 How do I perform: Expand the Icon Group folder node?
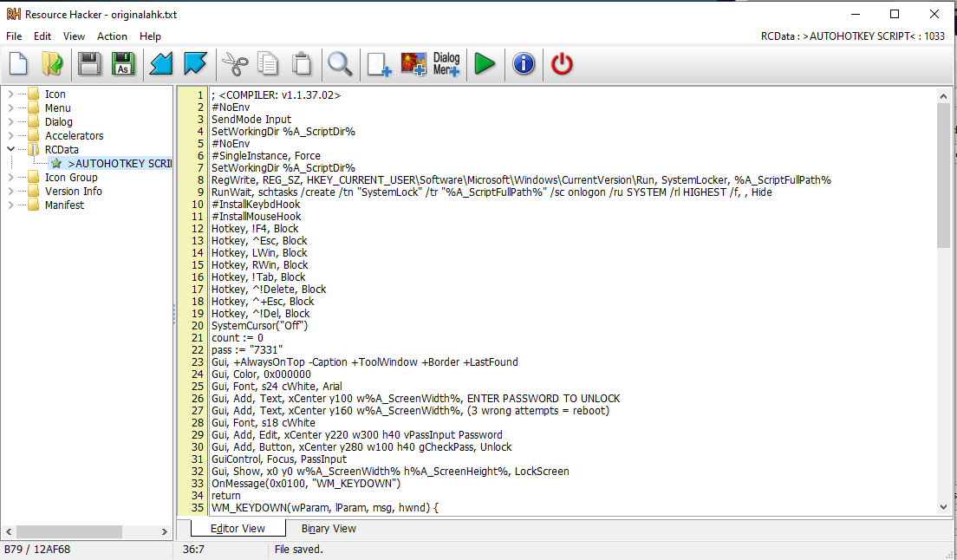(x=10, y=178)
